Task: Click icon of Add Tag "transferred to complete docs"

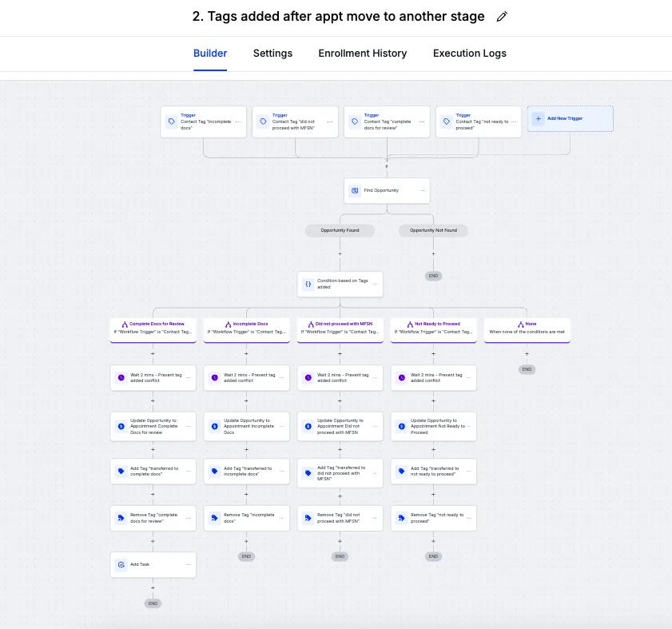Action: (x=121, y=472)
